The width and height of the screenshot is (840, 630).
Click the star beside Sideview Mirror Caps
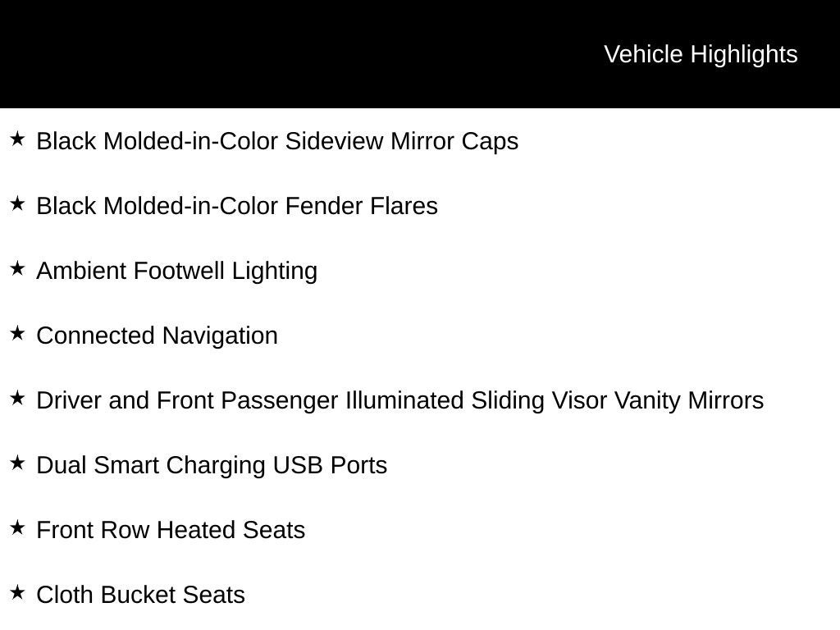coord(17,139)
